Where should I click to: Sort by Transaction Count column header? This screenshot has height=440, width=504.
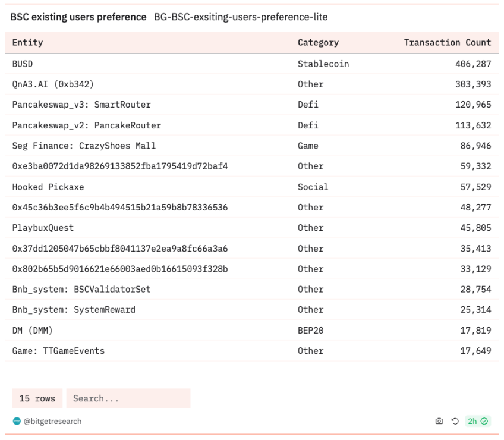click(447, 43)
